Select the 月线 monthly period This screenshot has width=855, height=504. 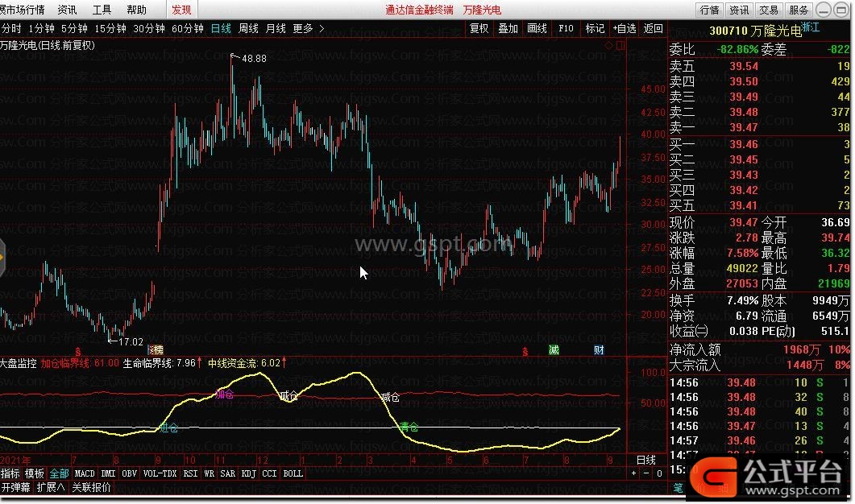(x=276, y=28)
